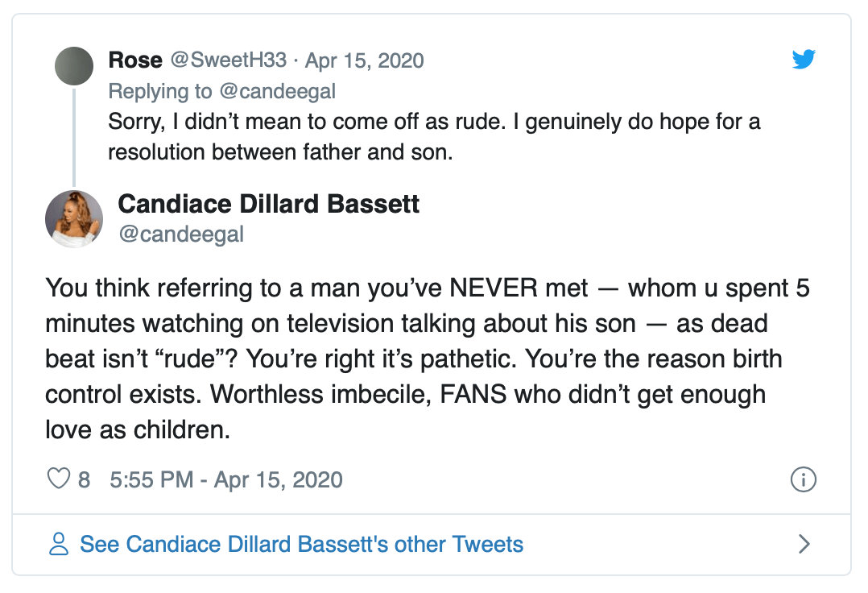This screenshot has width=868, height=593.
Task: Like the tweet with heart icon
Action: tap(59, 479)
